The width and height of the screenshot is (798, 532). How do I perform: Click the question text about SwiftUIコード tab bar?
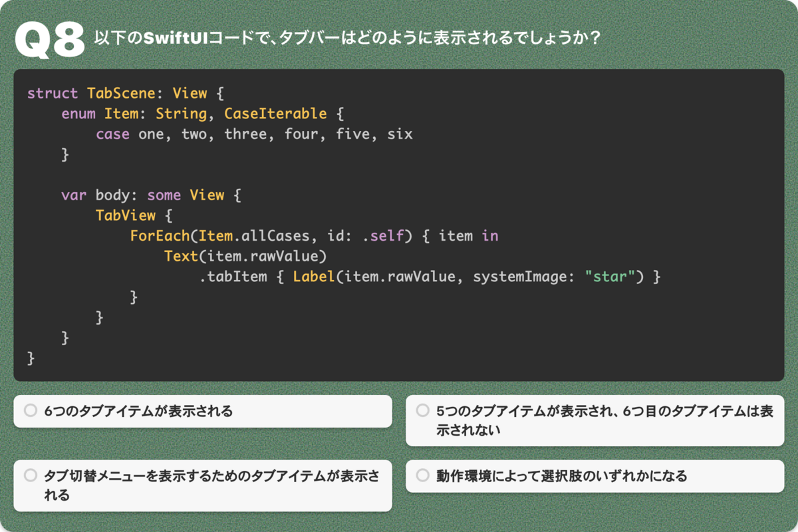[x=347, y=37]
